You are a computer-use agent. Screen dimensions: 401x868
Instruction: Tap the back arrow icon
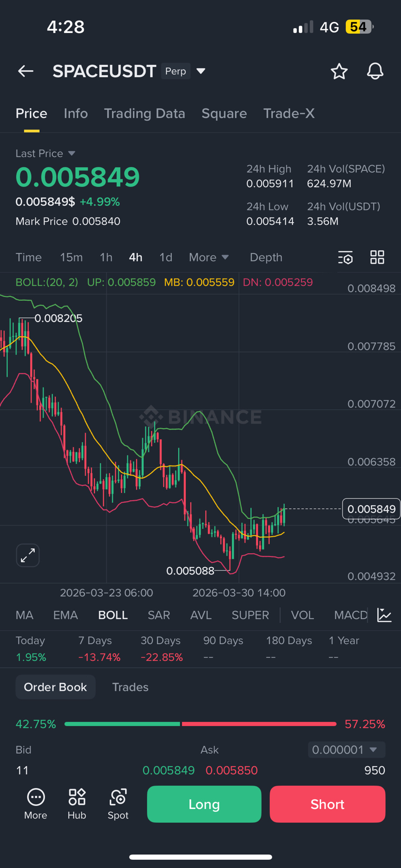click(26, 71)
